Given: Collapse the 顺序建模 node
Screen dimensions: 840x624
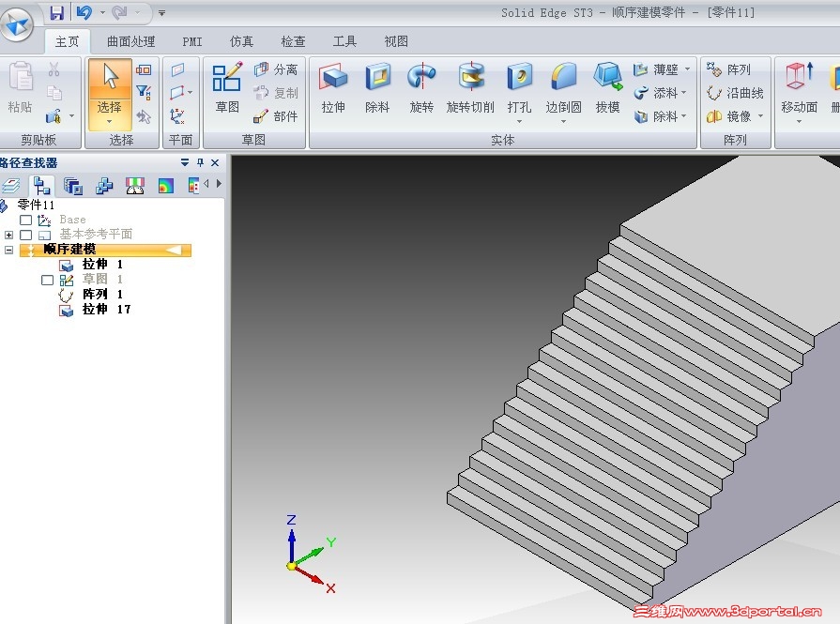Looking at the screenshot, I should pos(8,250).
